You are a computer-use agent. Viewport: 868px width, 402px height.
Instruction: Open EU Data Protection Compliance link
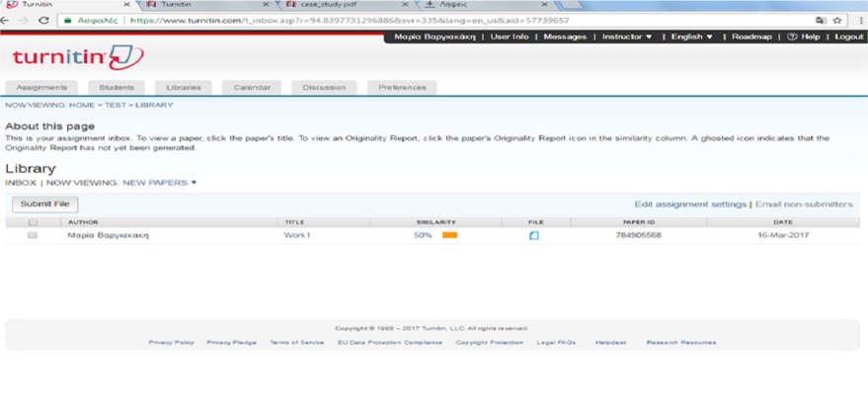click(390, 343)
